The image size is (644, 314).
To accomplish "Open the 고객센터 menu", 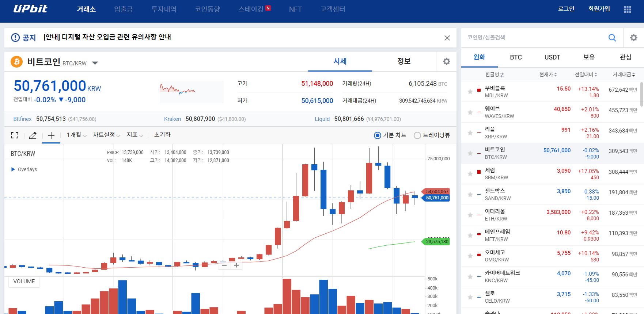I will (x=333, y=9).
